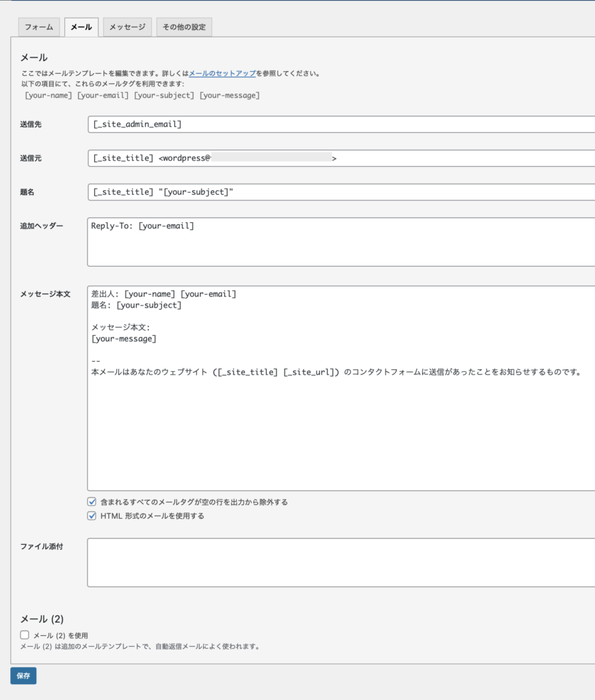This screenshot has height=700, width=595.
Task: Uncheck the exclude empty mail-tag lines checkbox
Action: pyautogui.click(x=92, y=502)
